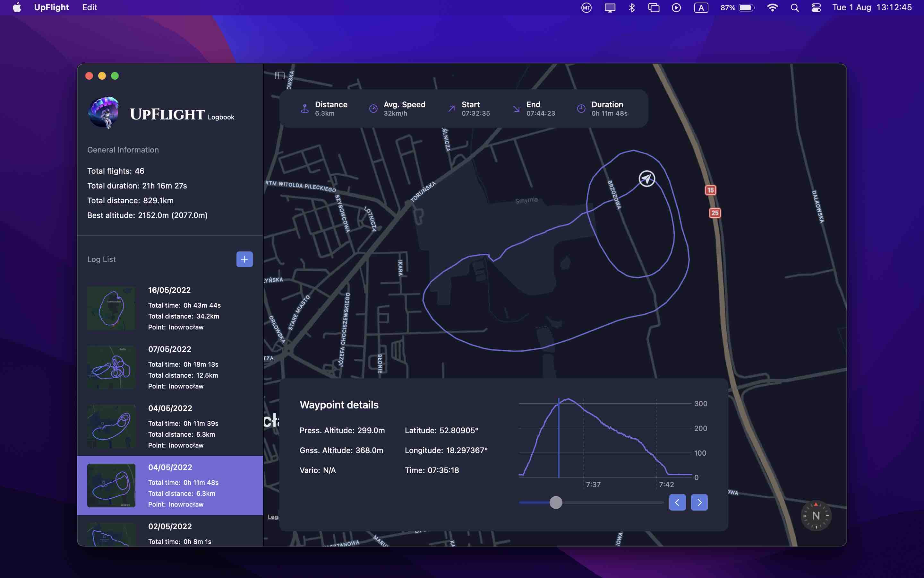Open the Edit menu
Viewport: 924px width, 578px height.
coord(90,7)
